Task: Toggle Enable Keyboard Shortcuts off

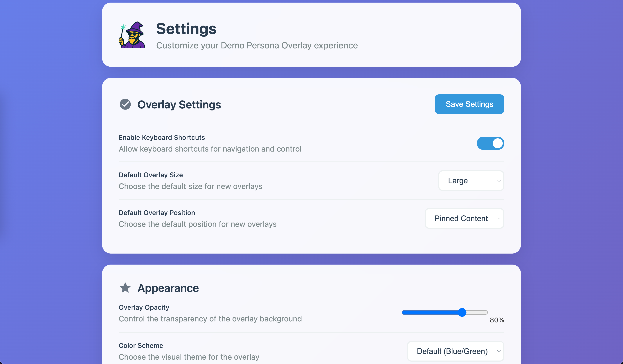Action: [x=490, y=143]
